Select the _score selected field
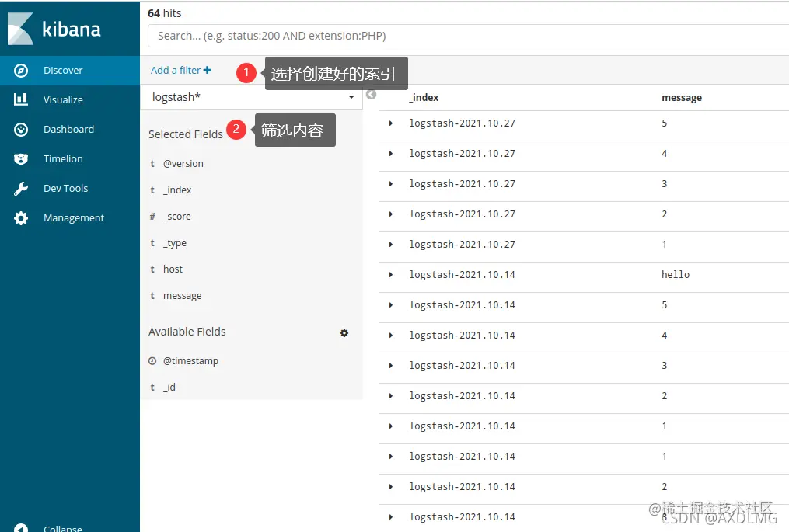Viewport: 789px width, 532px height. tap(176, 216)
